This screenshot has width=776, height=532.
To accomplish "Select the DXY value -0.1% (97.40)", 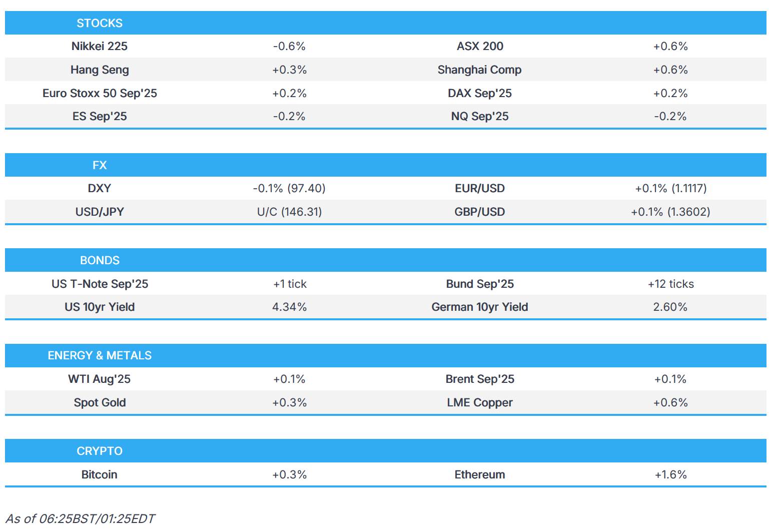I will click(289, 188).
